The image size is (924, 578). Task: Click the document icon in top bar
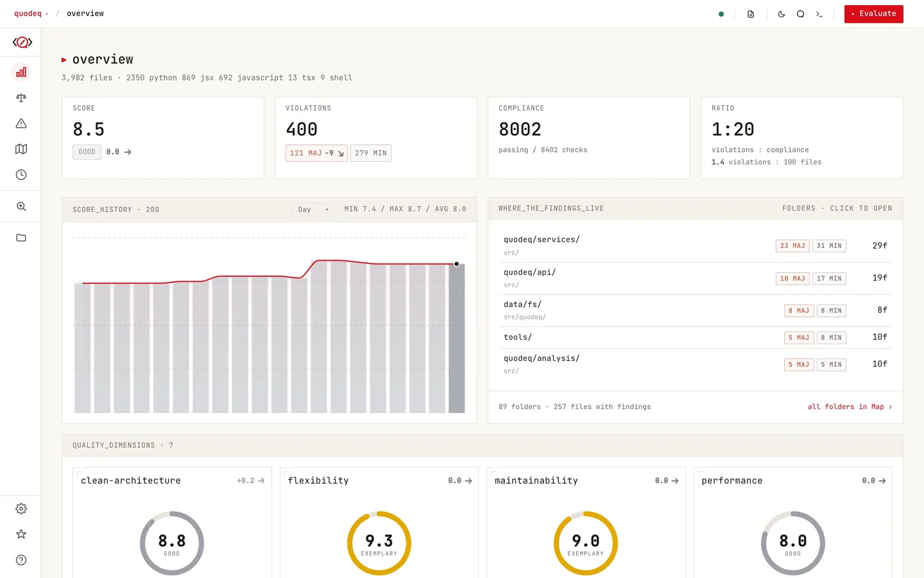click(x=751, y=14)
